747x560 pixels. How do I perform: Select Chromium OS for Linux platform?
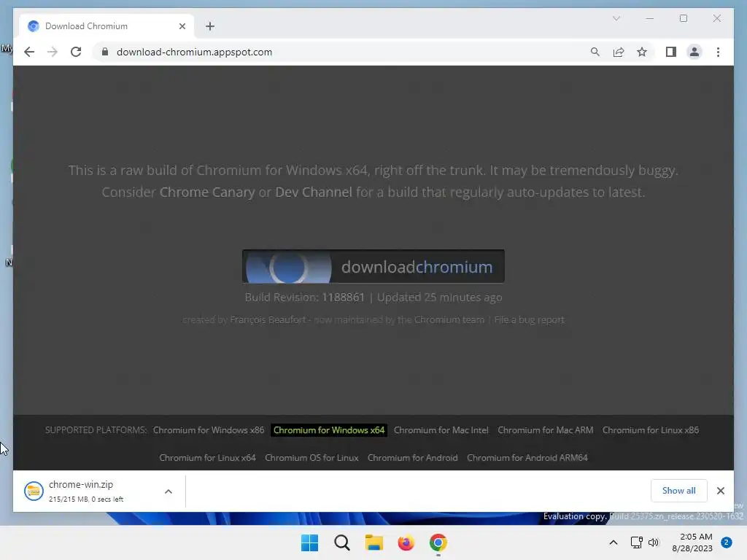[311, 458]
